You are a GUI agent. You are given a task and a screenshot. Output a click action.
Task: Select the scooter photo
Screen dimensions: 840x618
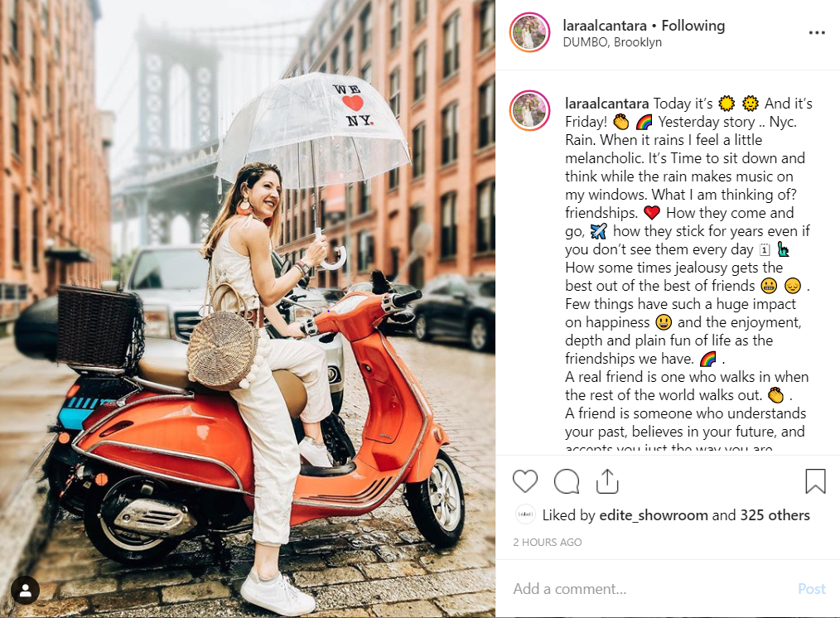point(248,309)
